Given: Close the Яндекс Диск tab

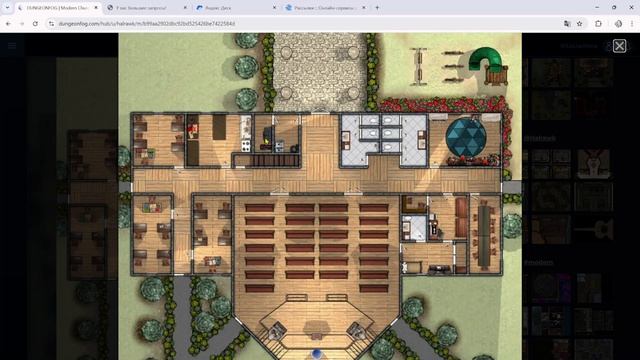Looking at the screenshot, I should click(x=274, y=8).
